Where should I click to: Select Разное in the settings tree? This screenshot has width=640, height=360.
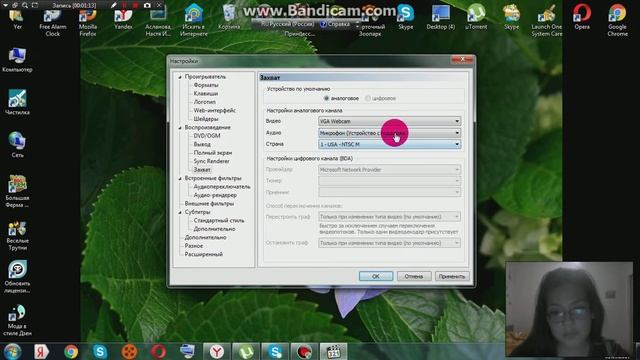[x=193, y=246]
